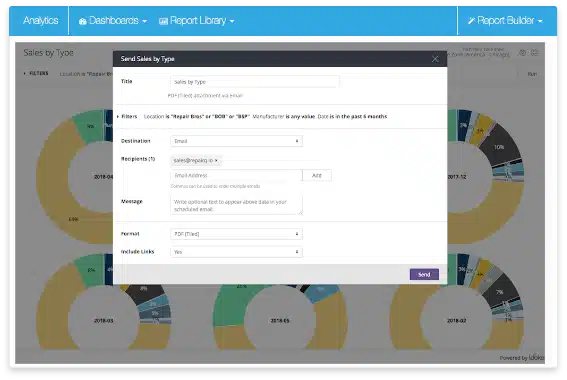Close the Send Sales by Type dialog

(435, 59)
